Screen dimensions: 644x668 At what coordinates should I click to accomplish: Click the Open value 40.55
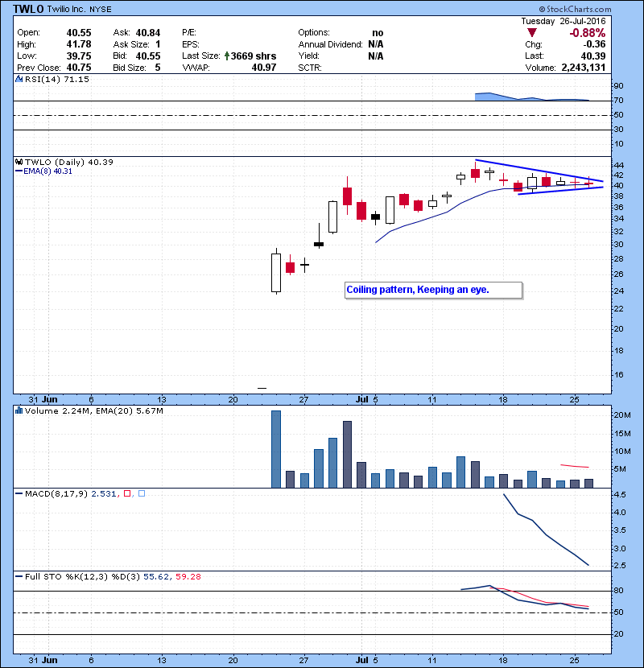[79, 33]
